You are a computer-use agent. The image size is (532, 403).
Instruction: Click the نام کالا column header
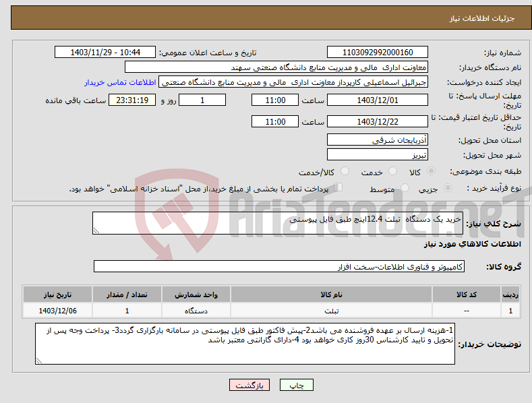click(331, 294)
